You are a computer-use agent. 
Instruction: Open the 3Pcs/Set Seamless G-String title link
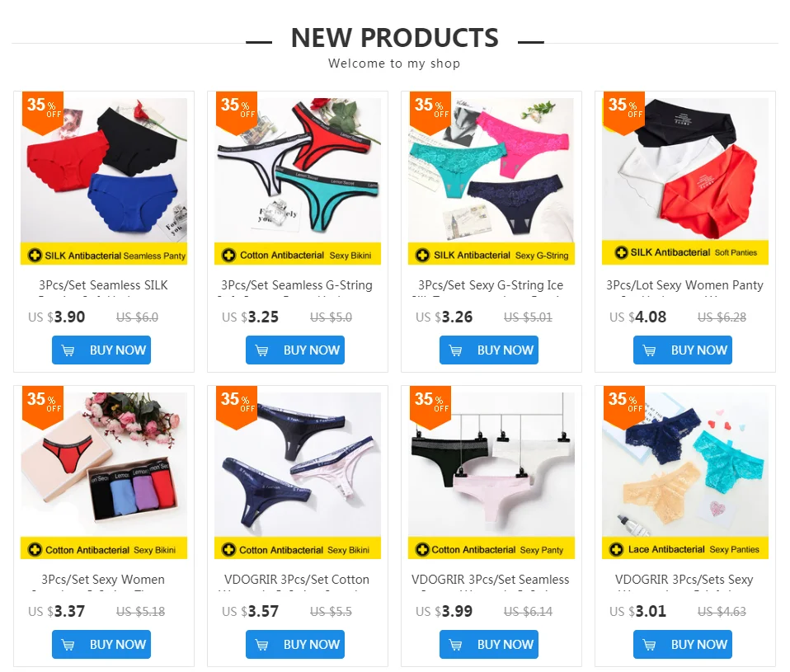(x=297, y=285)
